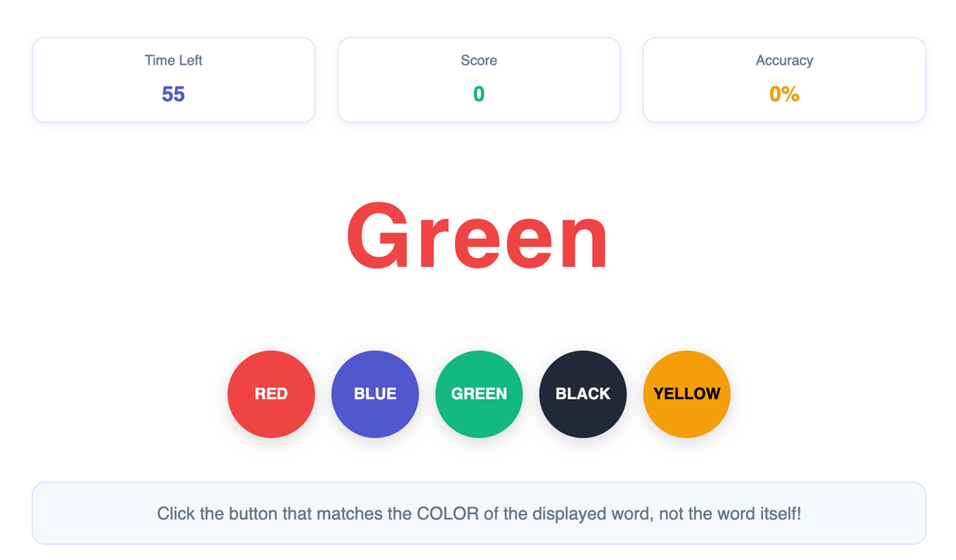956x560 pixels.
Task: Click the word COLOR in the instructions
Action: (446, 513)
